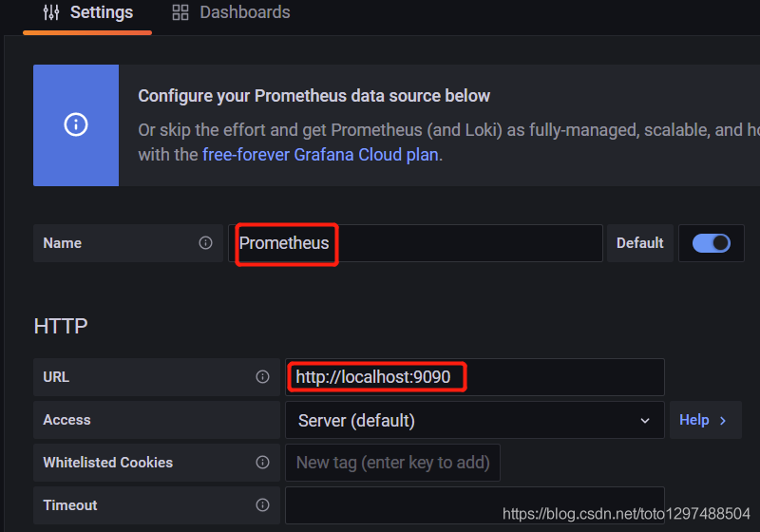Screen dimensions: 760x532
Task: Open the Access dropdown
Action: [x=473, y=420]
